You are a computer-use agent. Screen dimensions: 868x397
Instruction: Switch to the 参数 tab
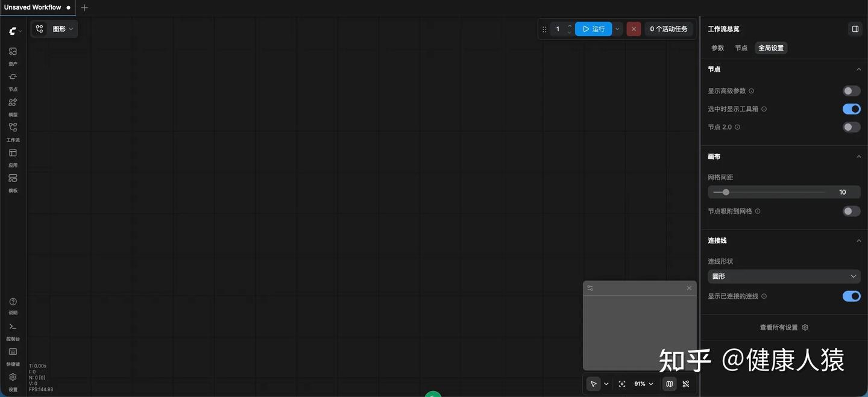(x=717, y=48)
